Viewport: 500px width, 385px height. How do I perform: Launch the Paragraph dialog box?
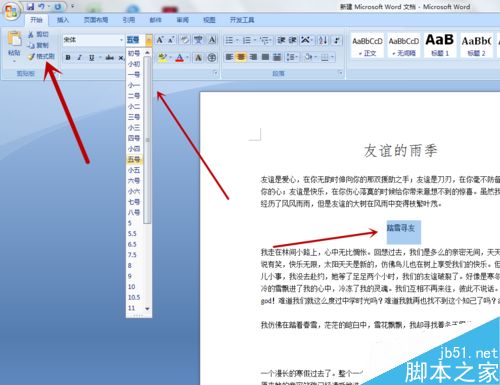(340, 73)
